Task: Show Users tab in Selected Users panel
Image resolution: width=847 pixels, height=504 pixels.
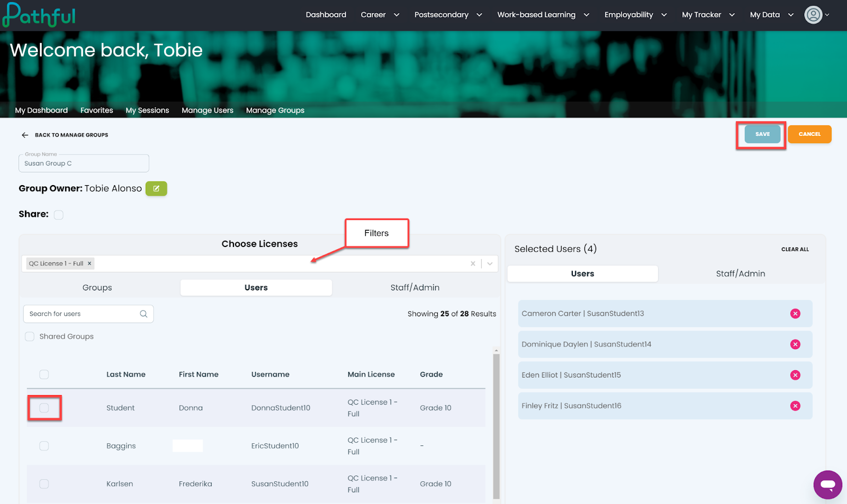Action: 583,274
